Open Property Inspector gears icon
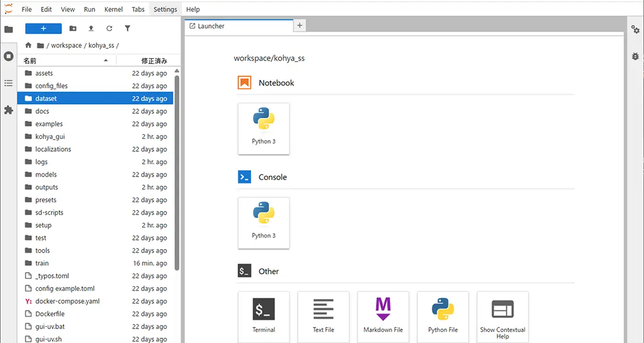Image resolution: width=644 pixels, height=343 pixels. (635, 30)
